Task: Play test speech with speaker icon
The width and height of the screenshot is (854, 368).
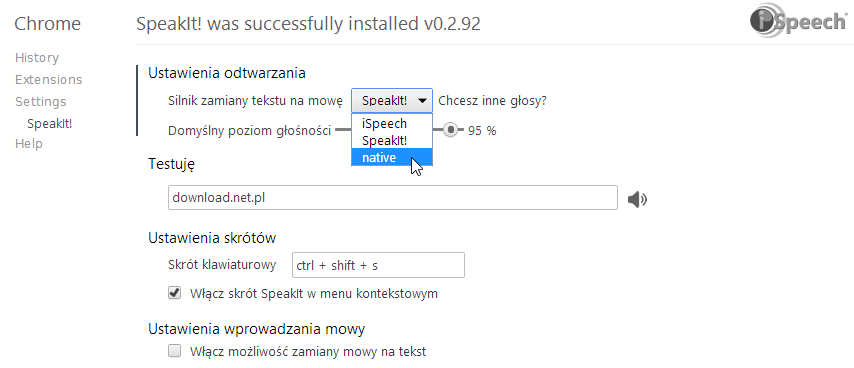Action: (637, 200)
